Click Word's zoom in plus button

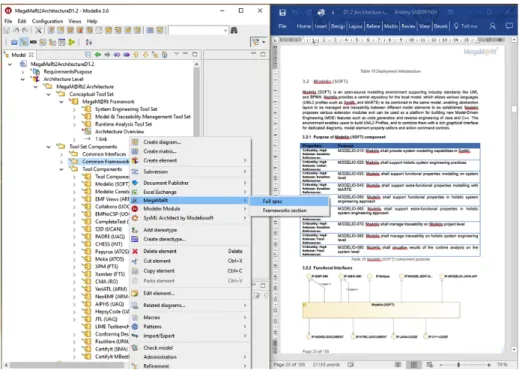coord(489,365)
